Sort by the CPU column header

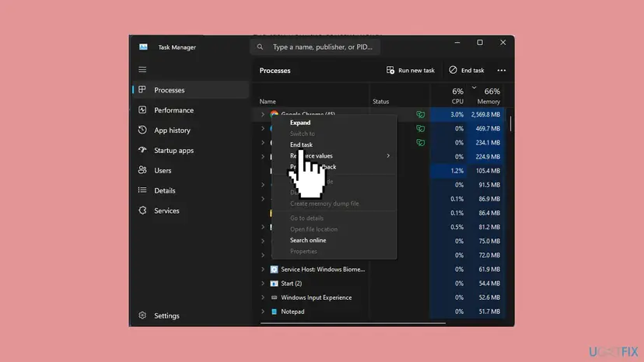click(457, 102)
